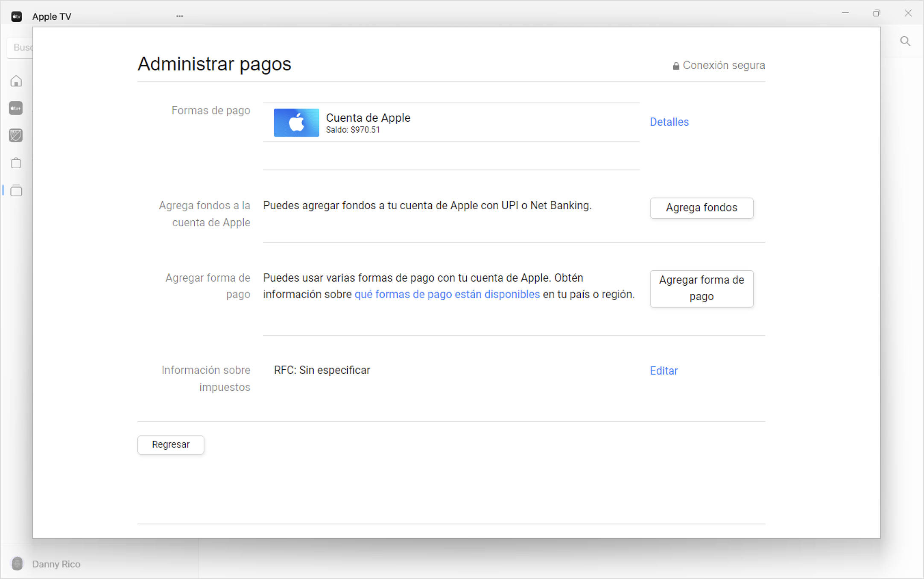Click the Cuenta de Apple label
Image resolution: width=924 pixels, height=579 pixels.
[x=368, y=118]
